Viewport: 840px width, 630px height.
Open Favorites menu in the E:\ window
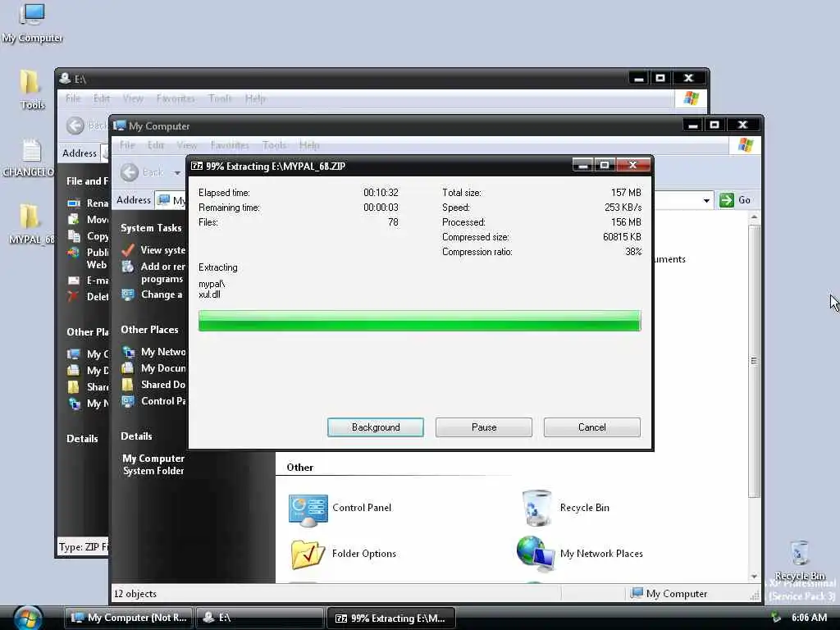coord(176,98)
